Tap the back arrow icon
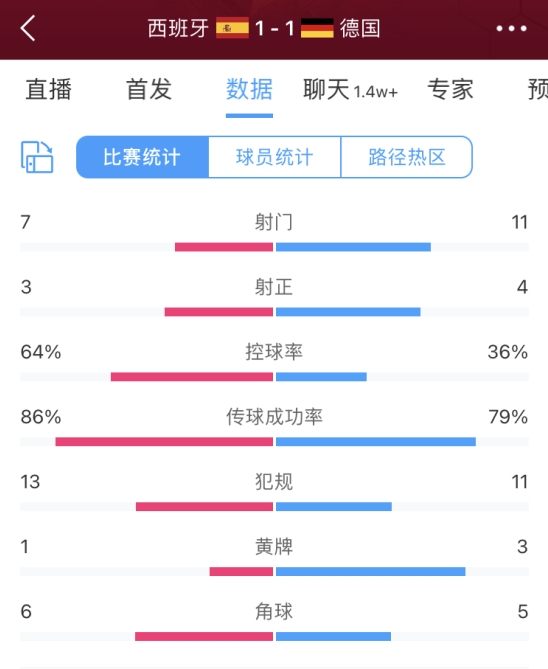Image resolution: width=548 pixels, height=669 pixels. 28,29
